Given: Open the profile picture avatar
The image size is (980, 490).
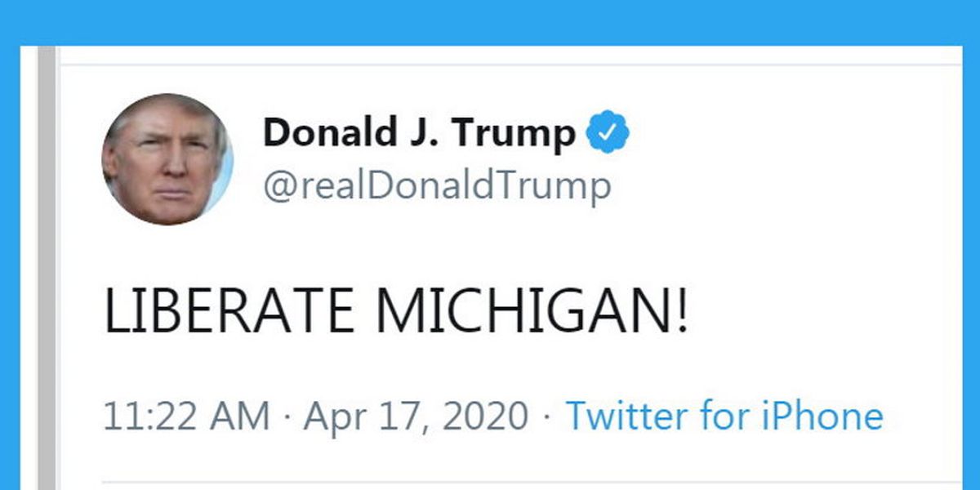Looking at the screenshot, I should (167, 159).
